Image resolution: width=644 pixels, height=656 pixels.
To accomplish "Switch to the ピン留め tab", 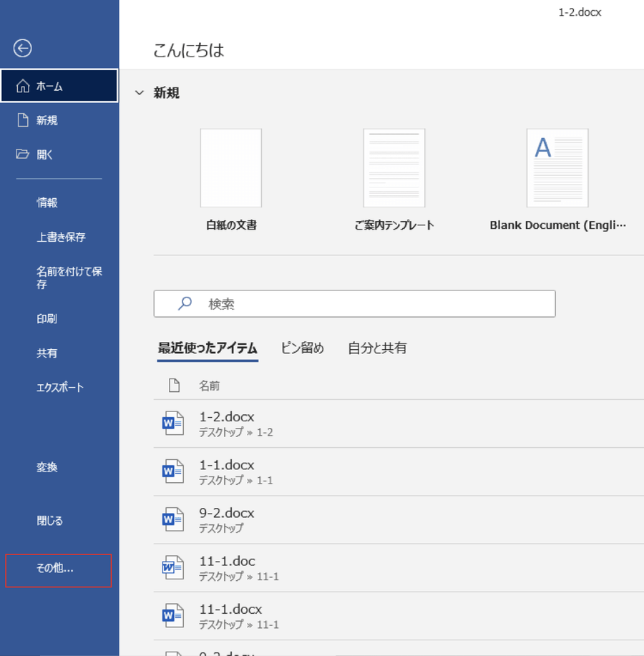I will coord(303,348).
